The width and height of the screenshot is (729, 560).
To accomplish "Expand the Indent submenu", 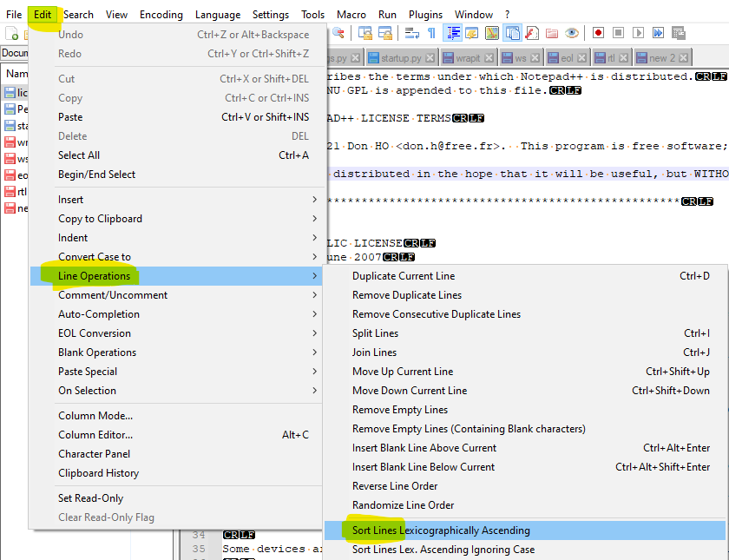I will coord(176,238).
